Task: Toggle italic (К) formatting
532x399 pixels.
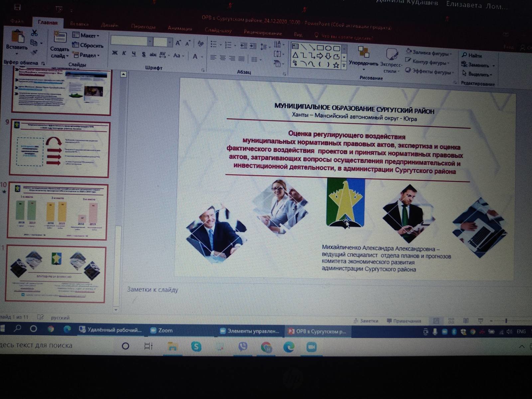Action: pos(124,54)
